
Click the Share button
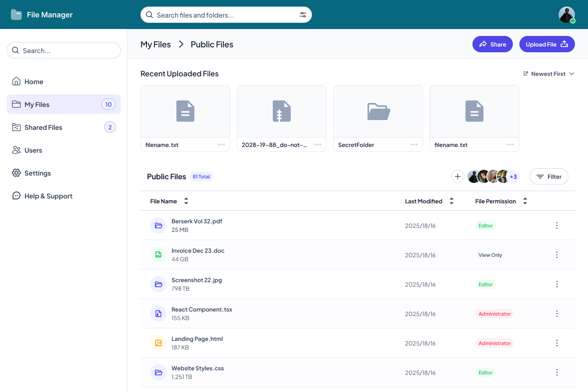tap(492, 44)
